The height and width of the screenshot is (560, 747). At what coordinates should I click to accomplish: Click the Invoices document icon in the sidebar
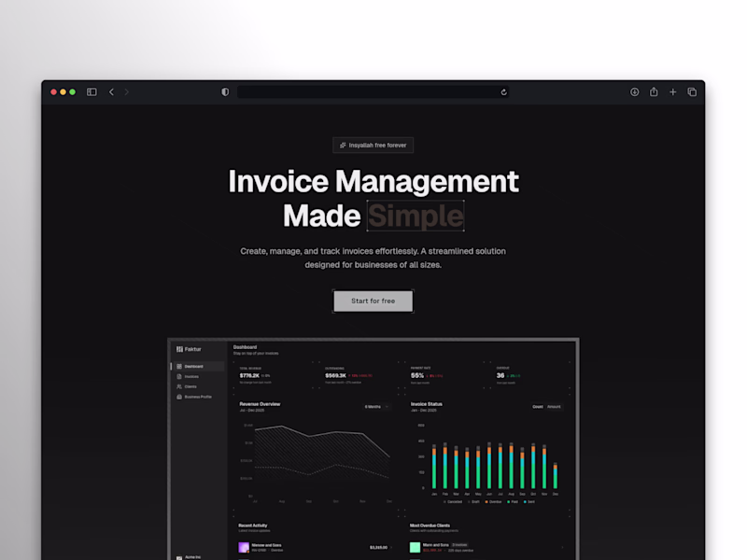click(179, 376)
